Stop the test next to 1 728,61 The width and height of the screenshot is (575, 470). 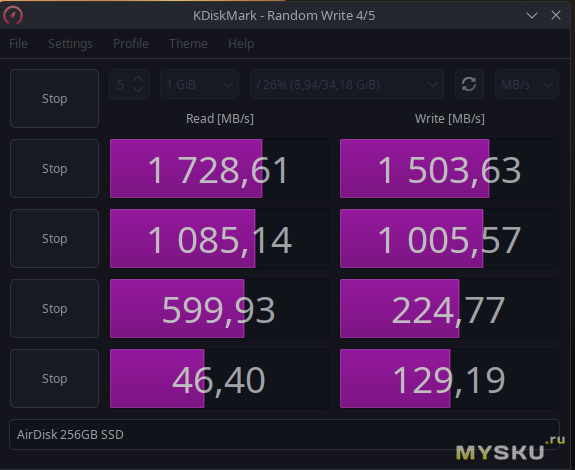54,169
